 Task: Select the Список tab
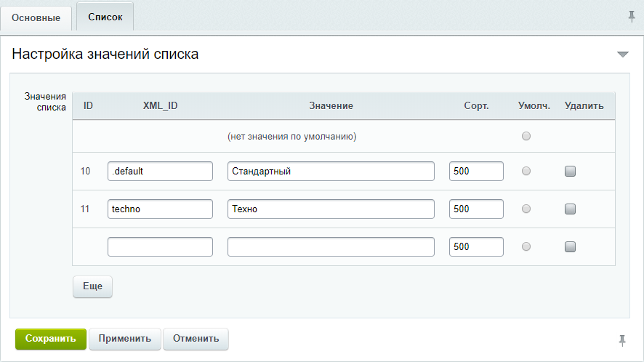(x=105, y=17)
